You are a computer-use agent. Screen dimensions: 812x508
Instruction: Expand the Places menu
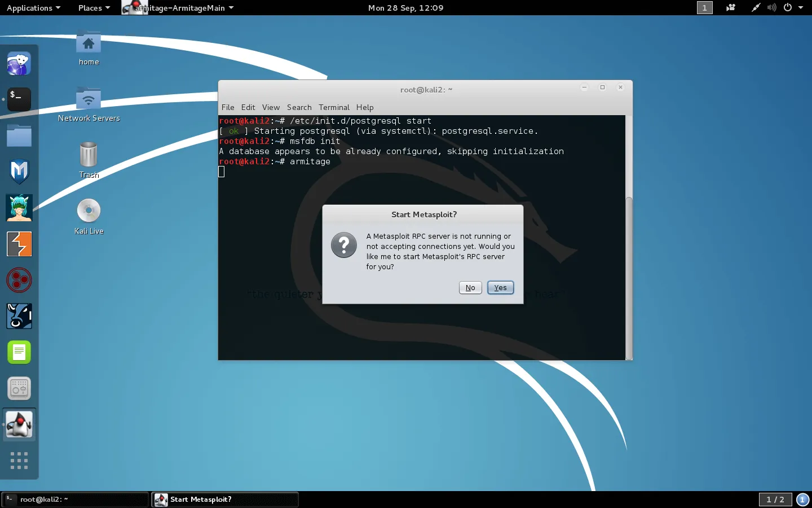coord(94,8)
